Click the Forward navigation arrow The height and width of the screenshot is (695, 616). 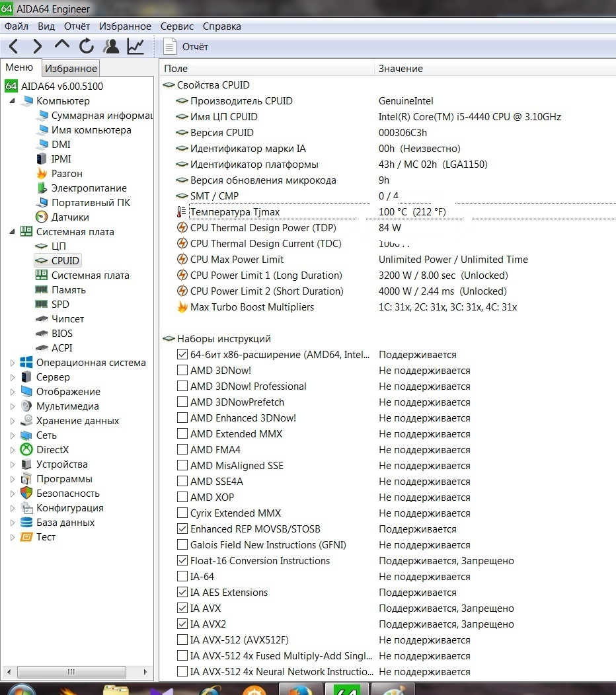38,46
